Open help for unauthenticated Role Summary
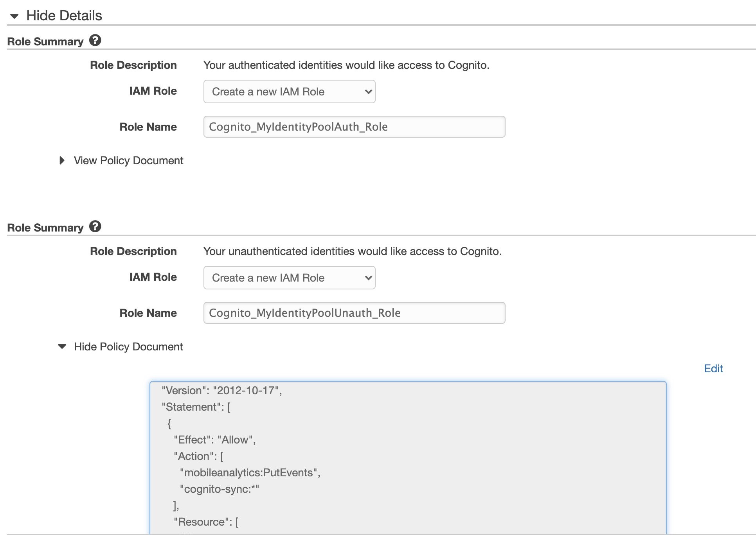The width and height of the screenshot is (756, 535). click(95, 226)
